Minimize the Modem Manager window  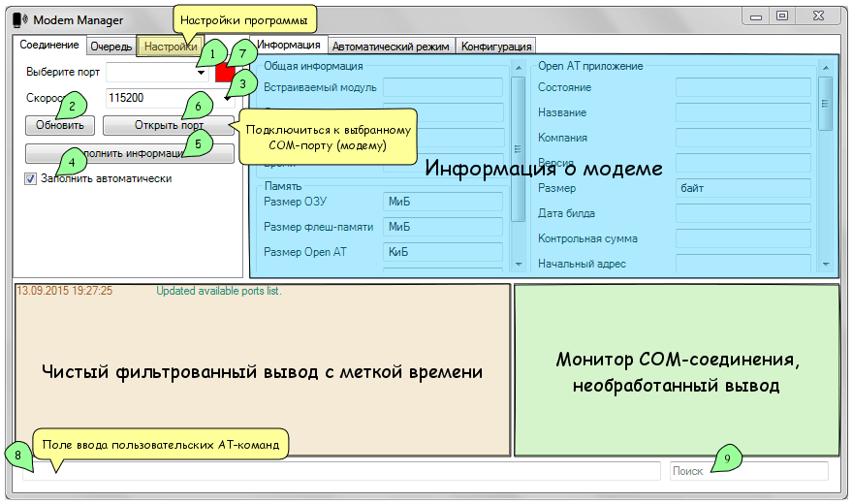point(756,16)
